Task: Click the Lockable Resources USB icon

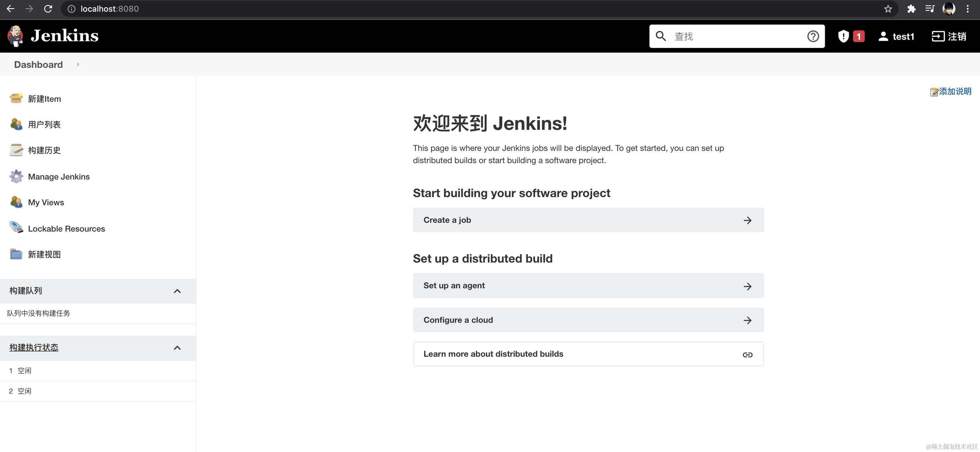Action: [x=16, y=228]
